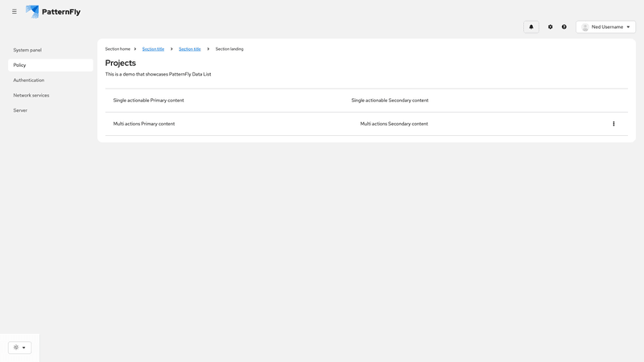Toggle the hamburger navigation menu
Image resolution: width=644 pixels, height=362 pixels.
(14, 11)
